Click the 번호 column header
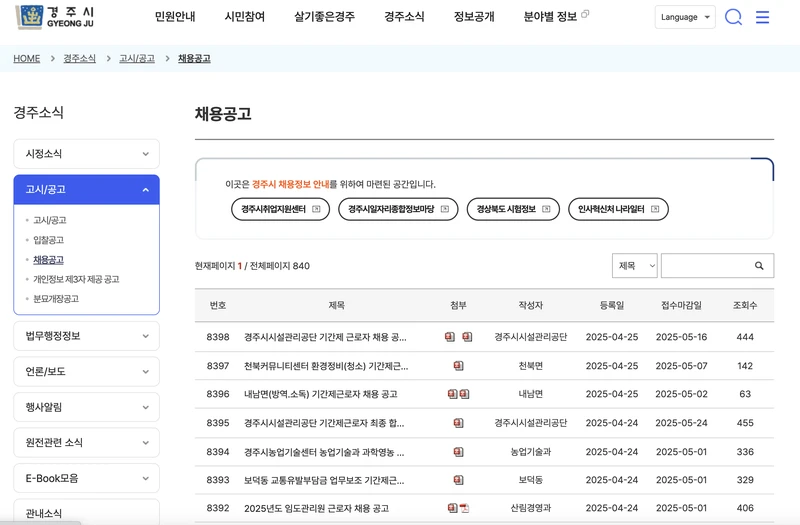The image size is (800, 525). coord(218,305)
